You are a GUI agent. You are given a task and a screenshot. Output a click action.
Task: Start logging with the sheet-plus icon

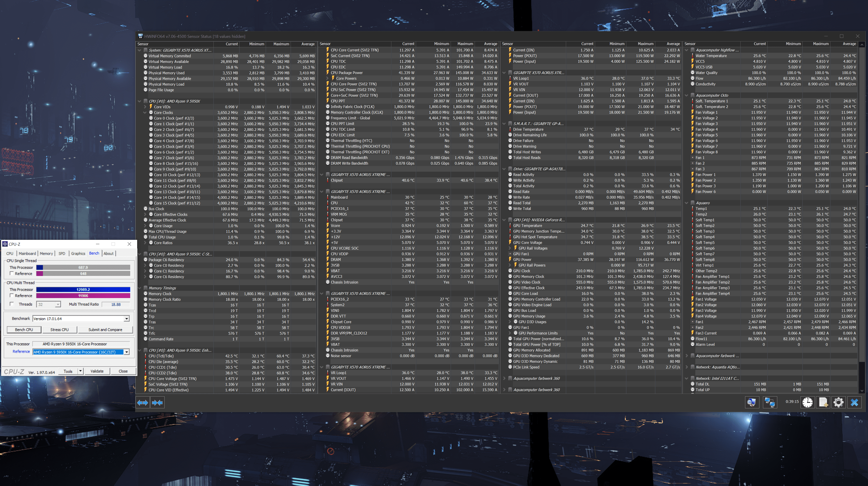coord(823,402)
